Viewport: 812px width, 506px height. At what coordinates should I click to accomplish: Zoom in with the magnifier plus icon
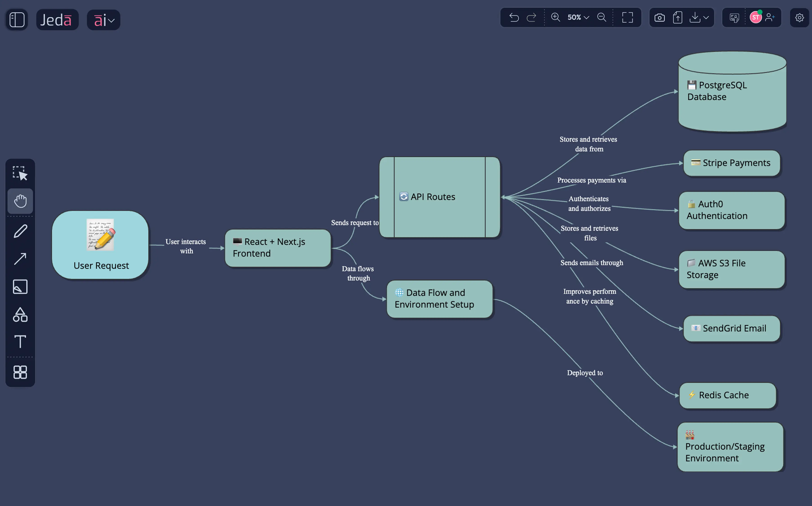click(x=556, y=17)
